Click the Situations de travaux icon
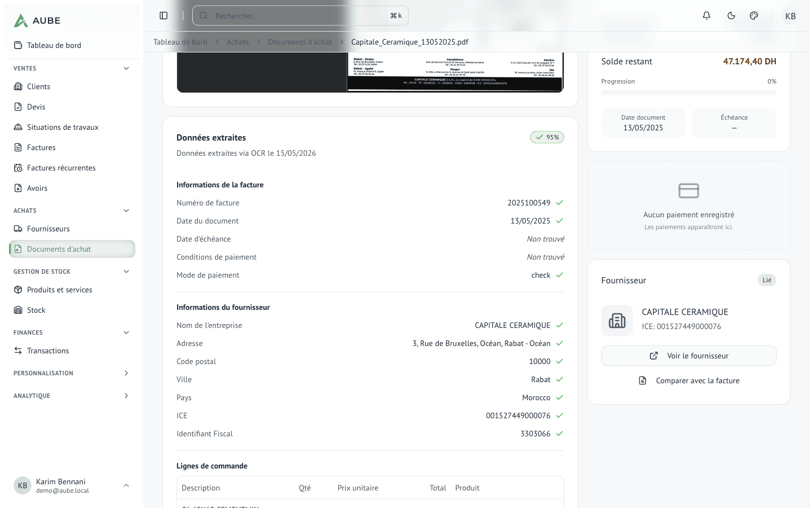 [18, 127]
